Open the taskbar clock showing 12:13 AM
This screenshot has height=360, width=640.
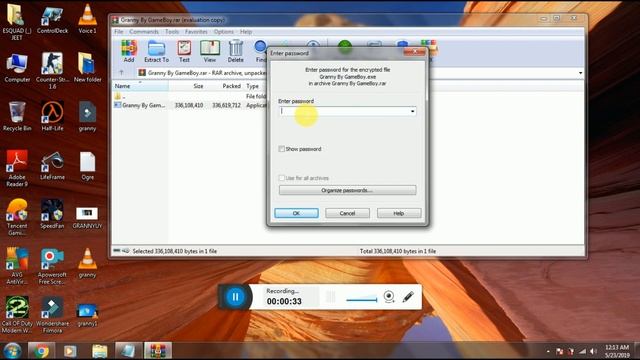pos(617,351)
